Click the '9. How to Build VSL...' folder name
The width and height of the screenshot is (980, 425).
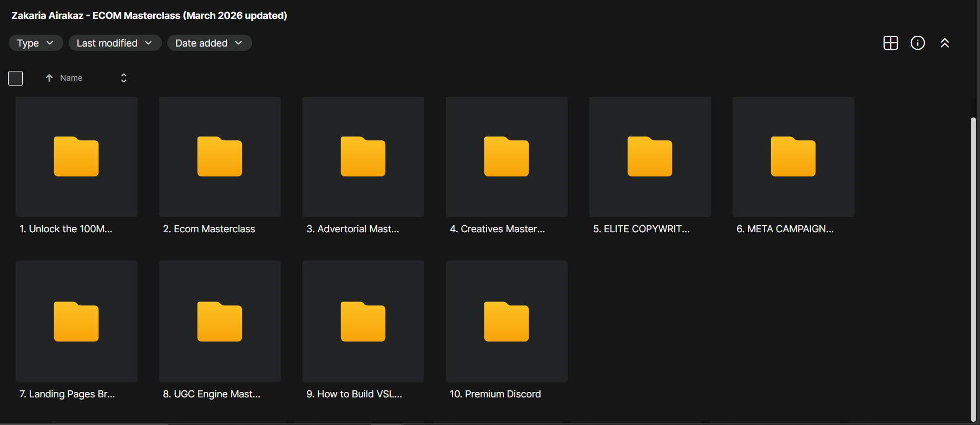tap(354, 394)
